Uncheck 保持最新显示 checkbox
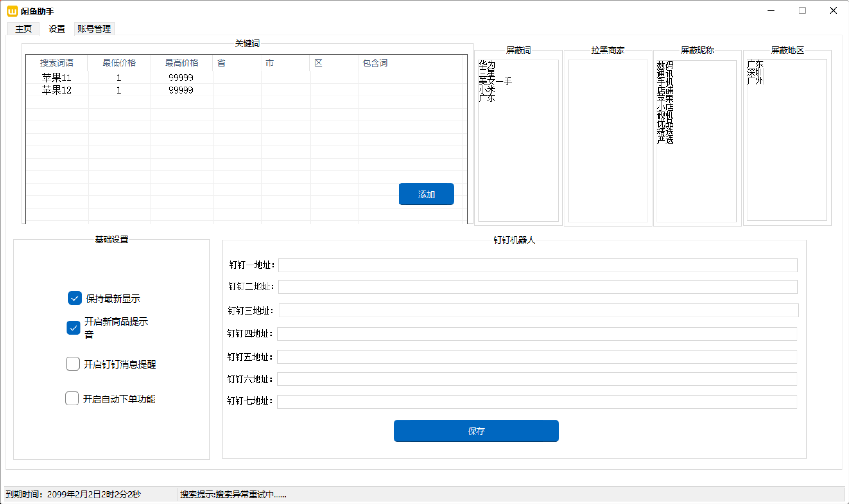849x504 pixels. 75,298
